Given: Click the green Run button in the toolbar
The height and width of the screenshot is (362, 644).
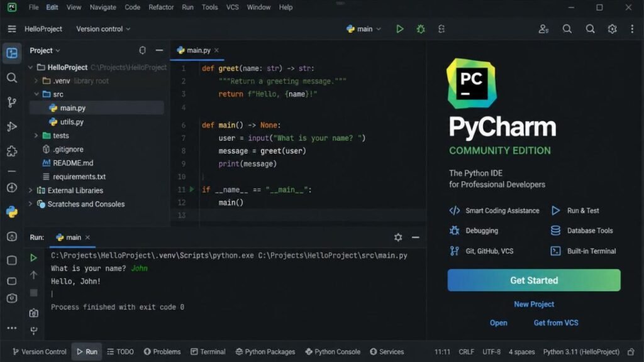Looking at the screenshot, I should (399, 29).
